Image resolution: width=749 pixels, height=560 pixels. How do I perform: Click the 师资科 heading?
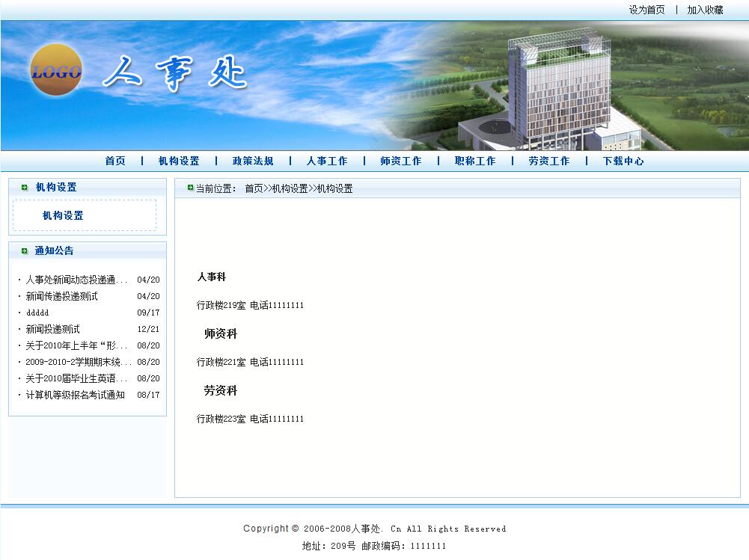pos(221,333)
